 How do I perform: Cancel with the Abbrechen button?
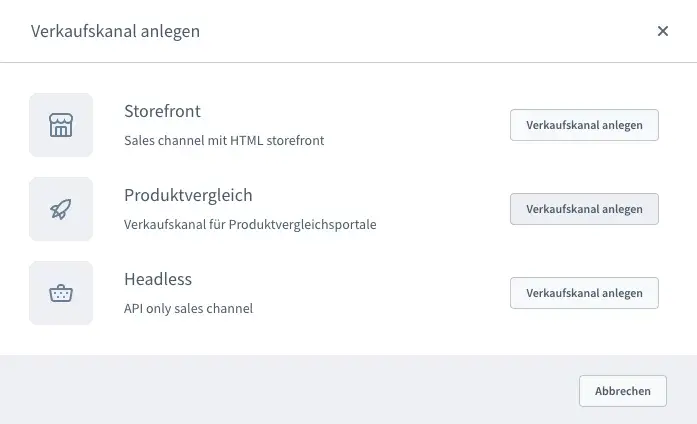coord(622,391)
